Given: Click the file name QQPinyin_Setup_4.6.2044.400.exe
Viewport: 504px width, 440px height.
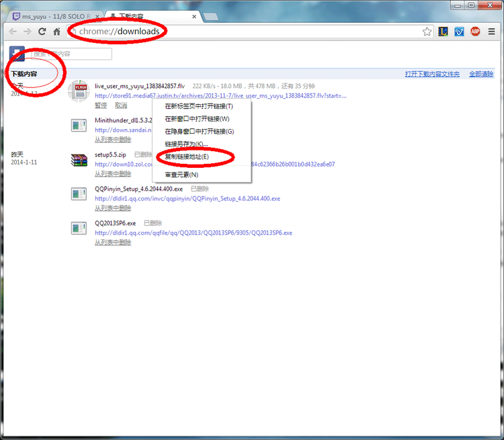Looking at the screenshot, I should [x=138, y=189].
